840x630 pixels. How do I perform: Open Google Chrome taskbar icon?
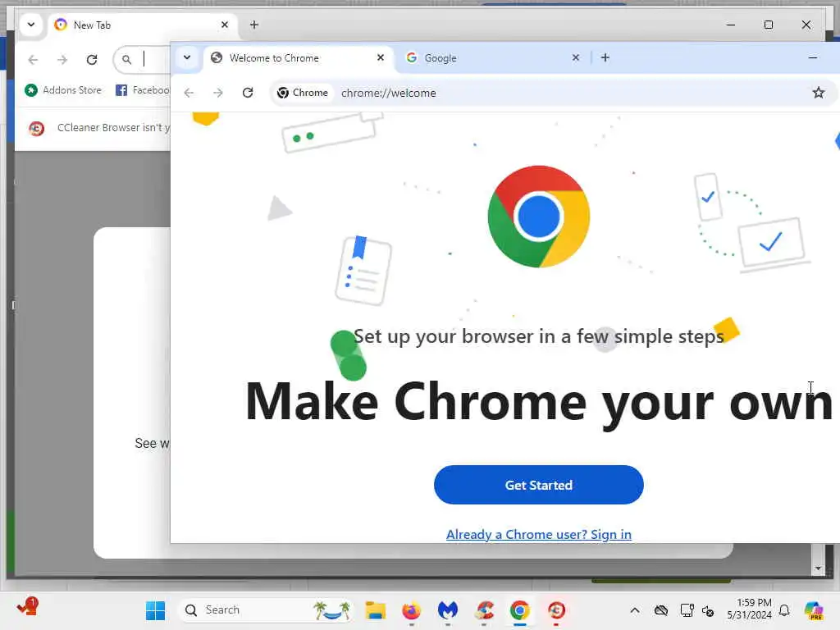pos(519,610)
